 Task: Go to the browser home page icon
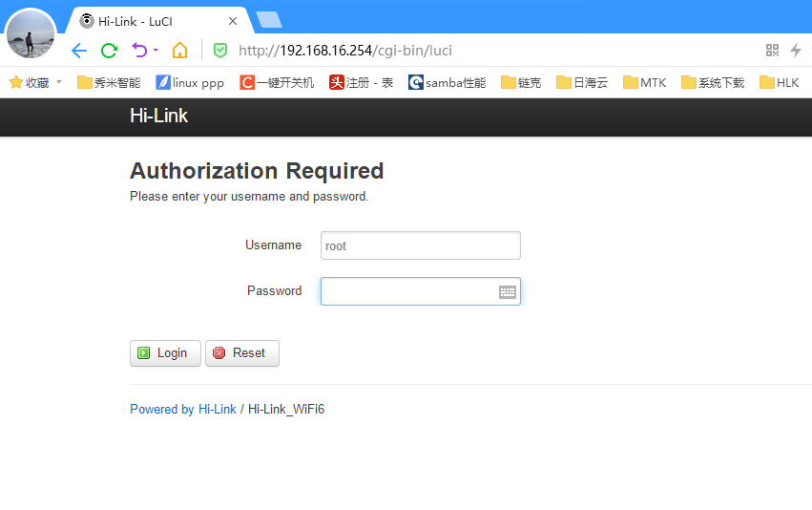179,51
